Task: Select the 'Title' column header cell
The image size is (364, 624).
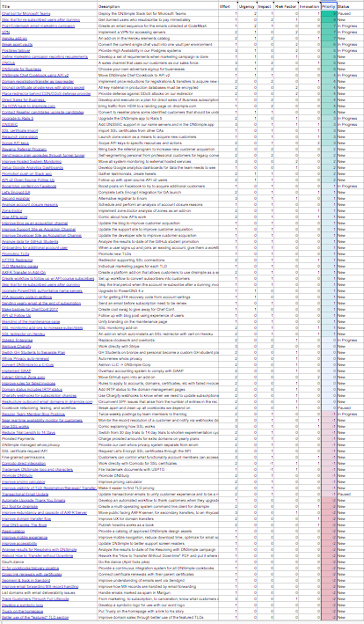Action: point(49,7)
